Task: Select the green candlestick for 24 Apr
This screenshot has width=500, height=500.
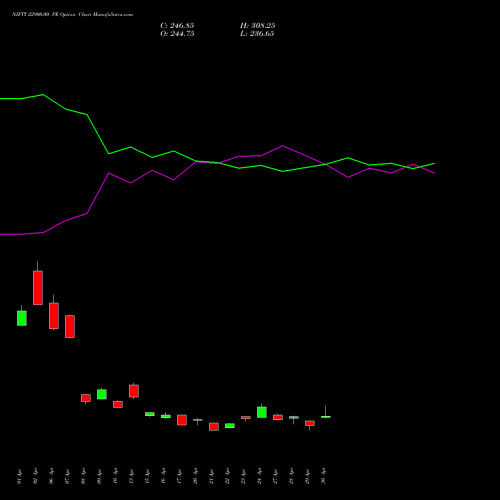Action: coord(262,412)
